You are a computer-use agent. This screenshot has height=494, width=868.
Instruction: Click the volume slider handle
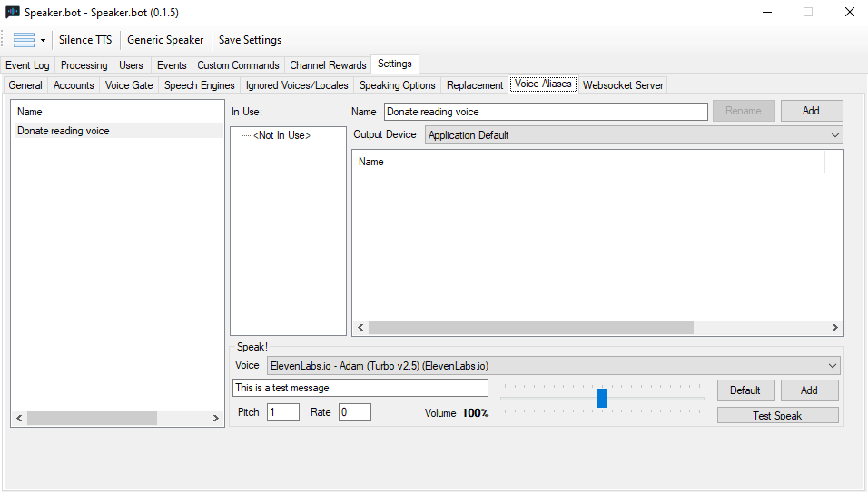(602, 398)
